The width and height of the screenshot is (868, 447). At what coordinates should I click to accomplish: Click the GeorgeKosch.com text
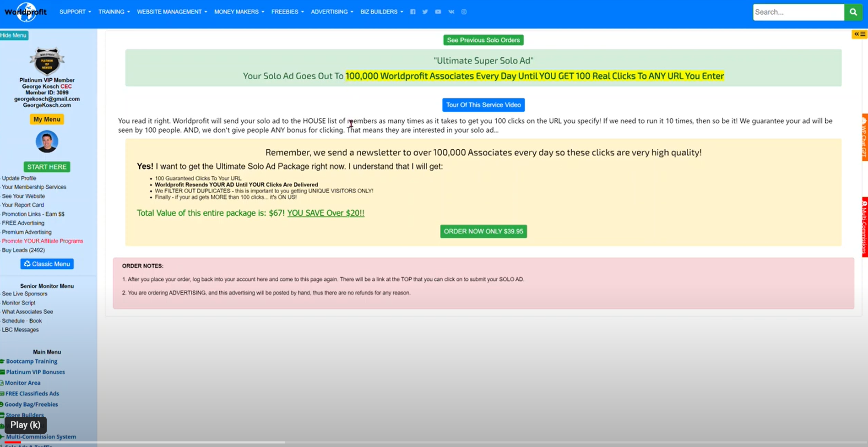pos(47,105)
